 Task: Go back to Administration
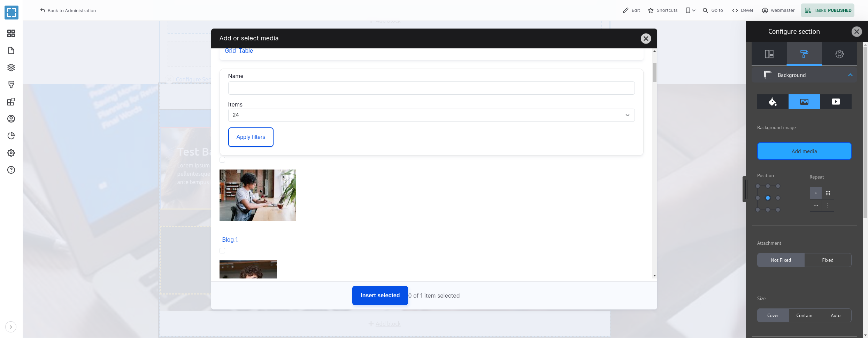click(68, 10)
